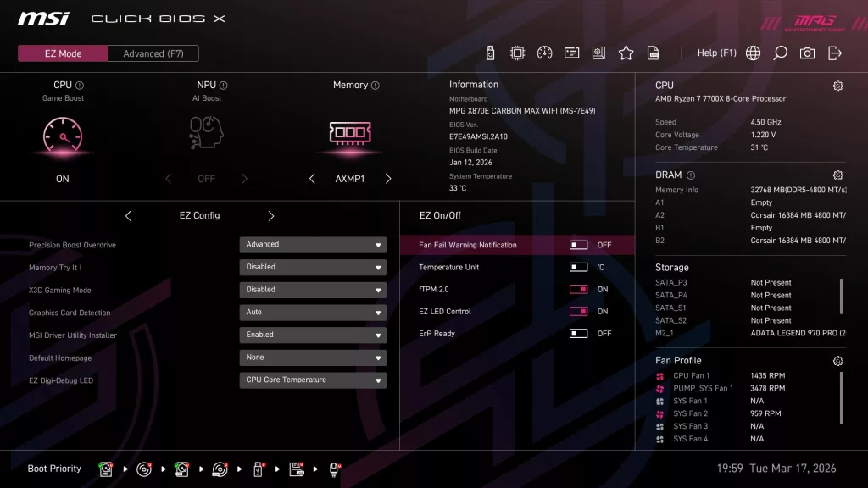Open language selection via the globe icon
868x488 pixels.
753,52
